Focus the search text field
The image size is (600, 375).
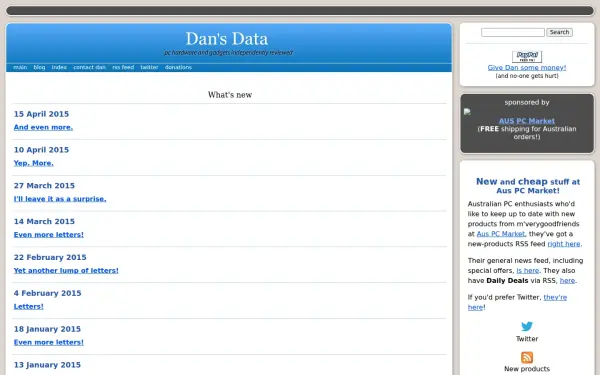[x=513, y=32]
